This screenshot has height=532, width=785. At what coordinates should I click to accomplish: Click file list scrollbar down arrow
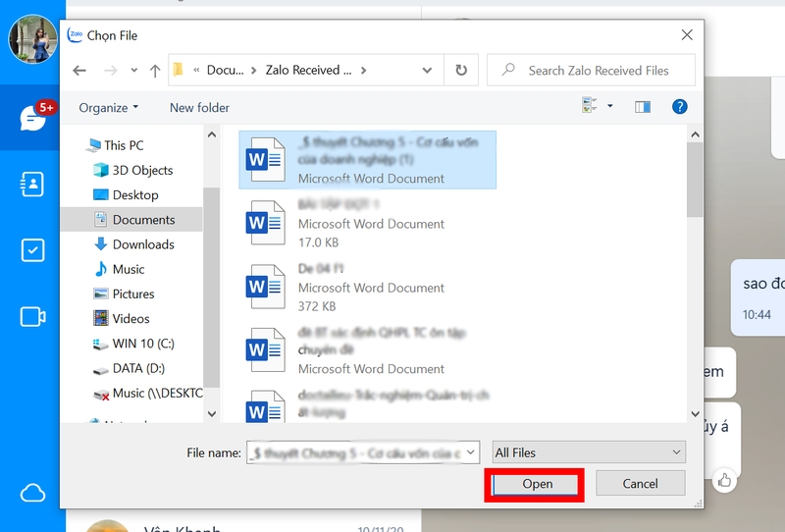click(695, 414)
